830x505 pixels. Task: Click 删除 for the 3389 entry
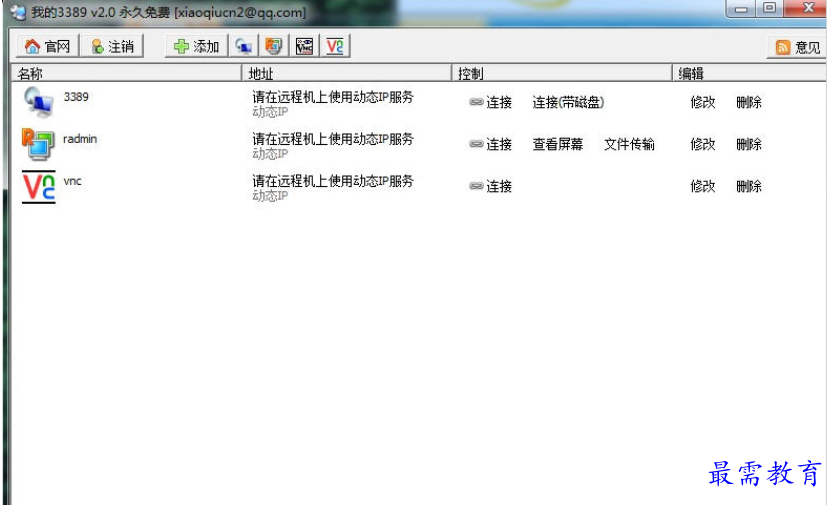[749, 102]
